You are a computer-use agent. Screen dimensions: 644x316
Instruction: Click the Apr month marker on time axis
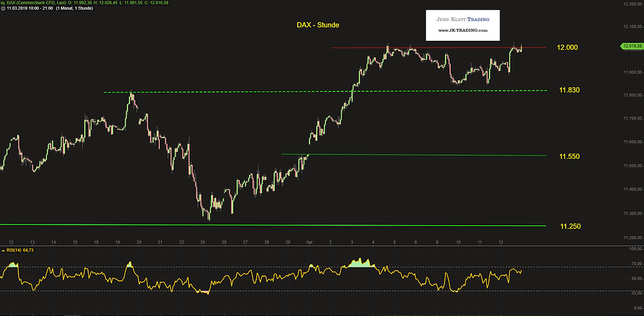tap(310, 242)
